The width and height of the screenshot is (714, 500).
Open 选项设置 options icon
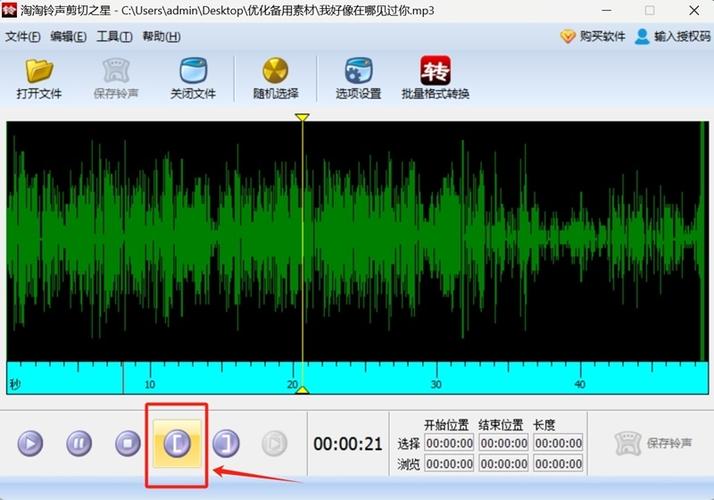coord(358,71)
